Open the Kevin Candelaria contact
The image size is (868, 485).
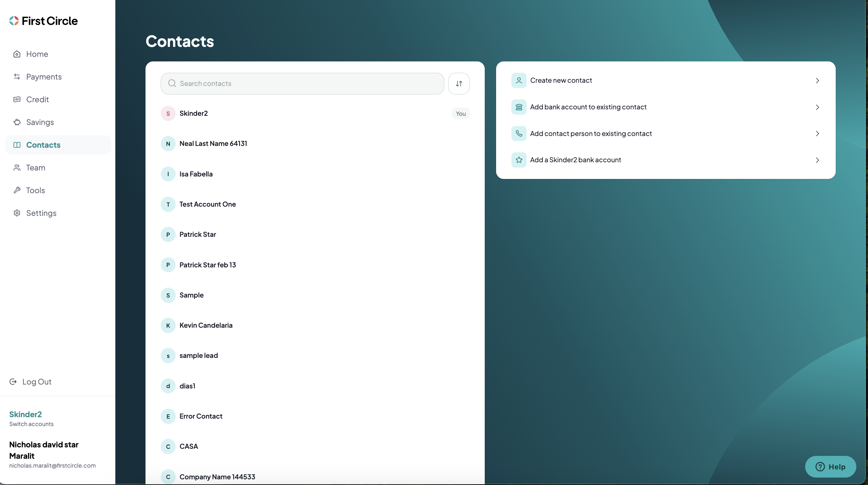tap(206, 325)
